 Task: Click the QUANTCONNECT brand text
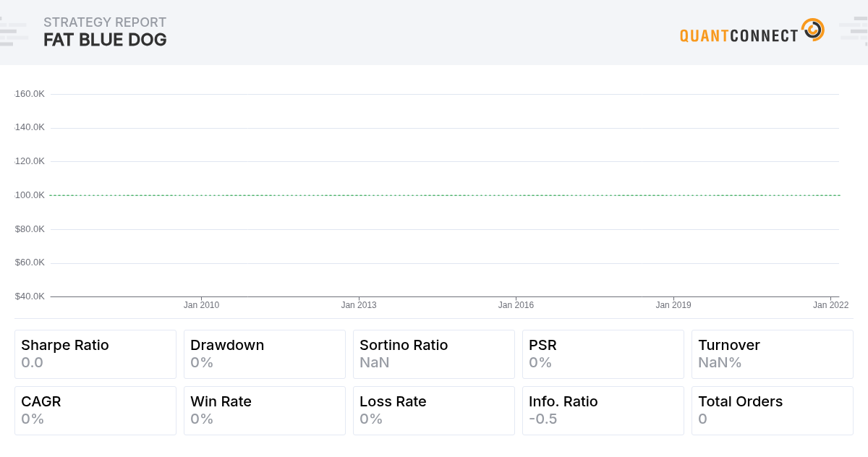coord(739,35)
